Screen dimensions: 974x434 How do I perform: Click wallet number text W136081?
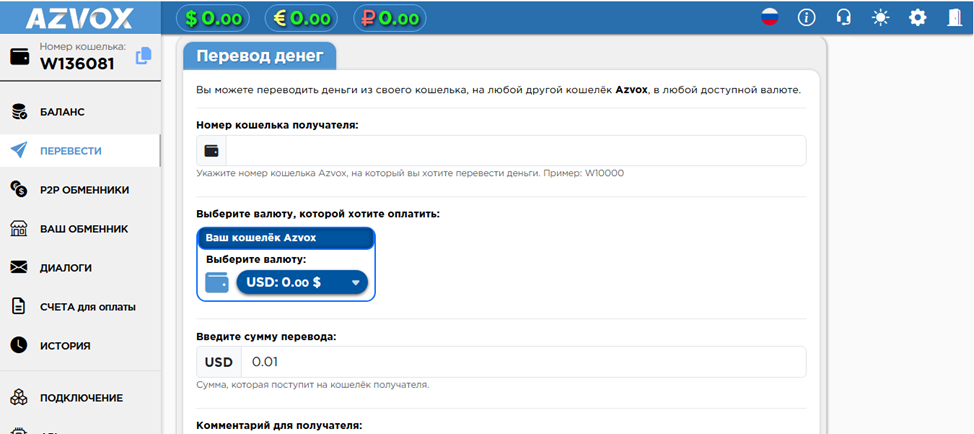pos(77,63)
